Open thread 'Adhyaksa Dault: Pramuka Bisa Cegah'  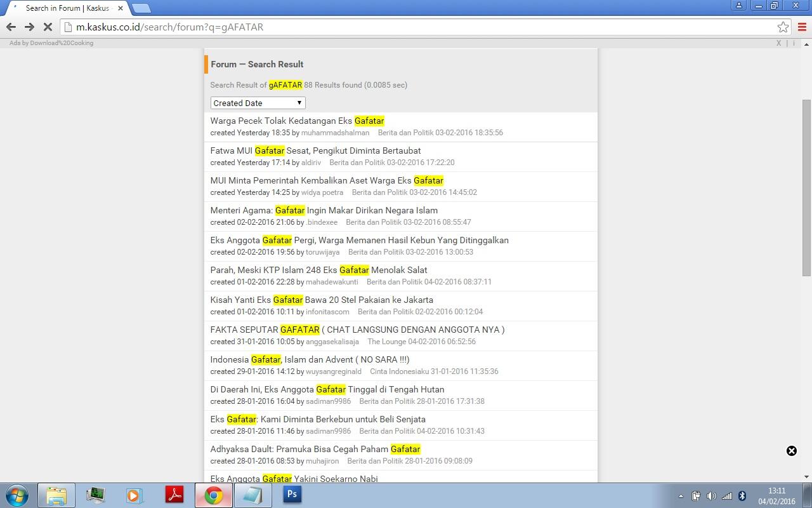tap(315, 449)
